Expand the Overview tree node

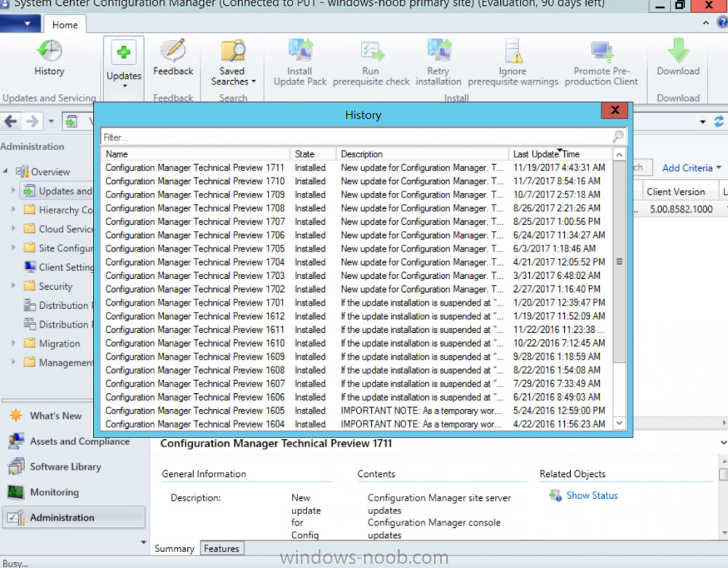tap(5, 171)
